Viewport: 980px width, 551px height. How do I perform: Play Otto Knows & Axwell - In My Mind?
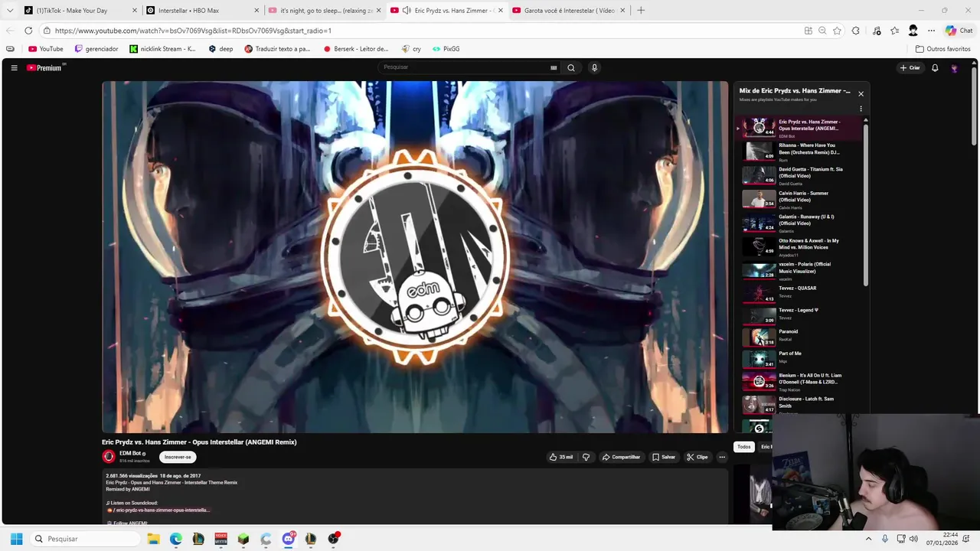point(800,246)
